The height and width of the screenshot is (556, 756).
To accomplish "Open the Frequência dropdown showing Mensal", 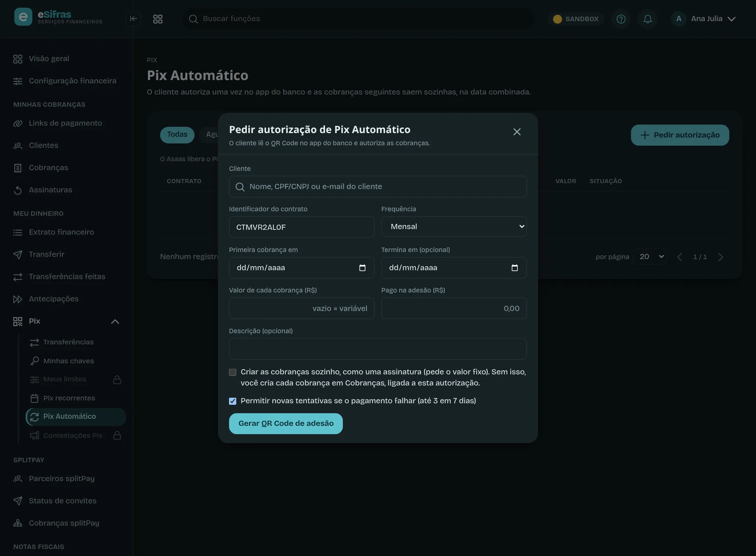I will click(454, 226).
